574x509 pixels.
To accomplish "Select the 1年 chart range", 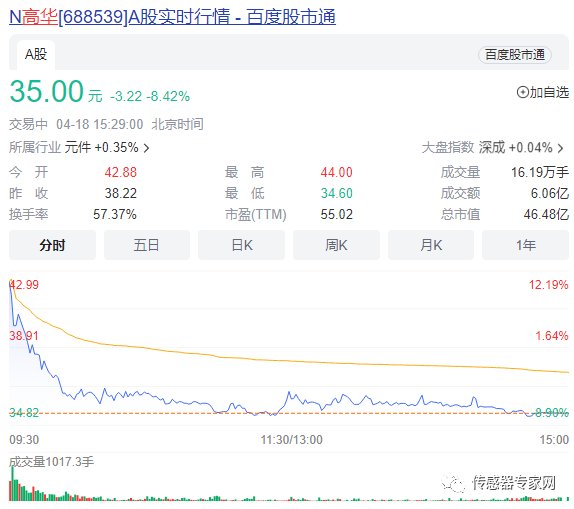I will click(526, 245).
